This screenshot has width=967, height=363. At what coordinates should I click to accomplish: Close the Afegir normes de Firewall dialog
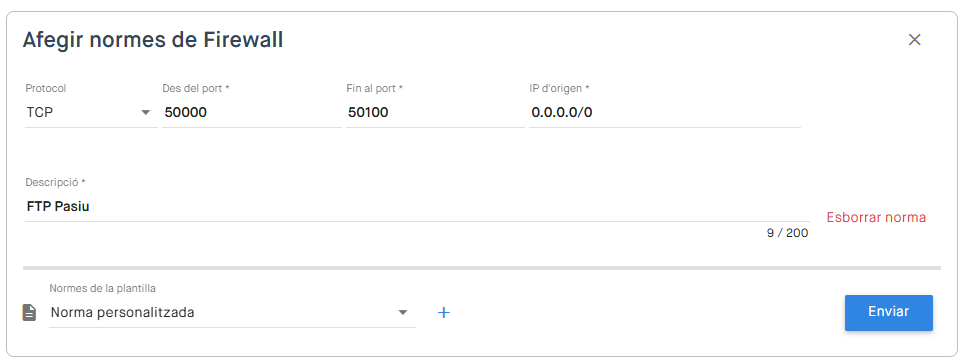[x=915, y=40]
